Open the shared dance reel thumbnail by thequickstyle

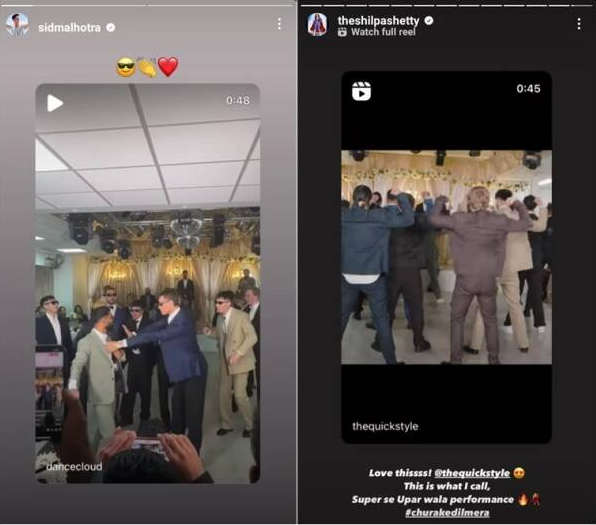pos(447,257)
